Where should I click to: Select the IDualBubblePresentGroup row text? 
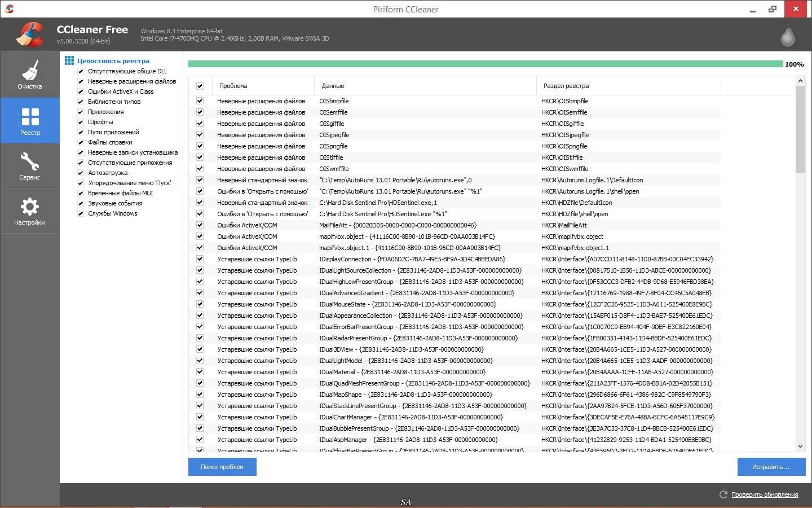(420, 428)
